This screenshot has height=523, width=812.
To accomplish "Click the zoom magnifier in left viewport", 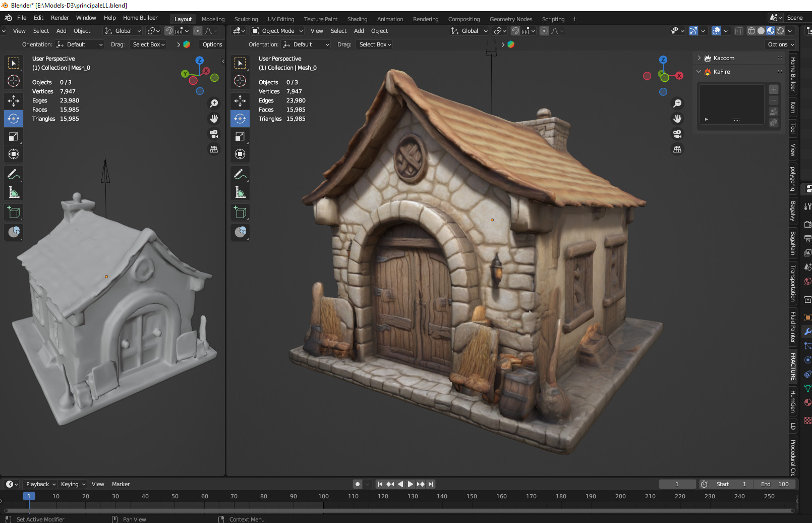I will coord(214,103).
